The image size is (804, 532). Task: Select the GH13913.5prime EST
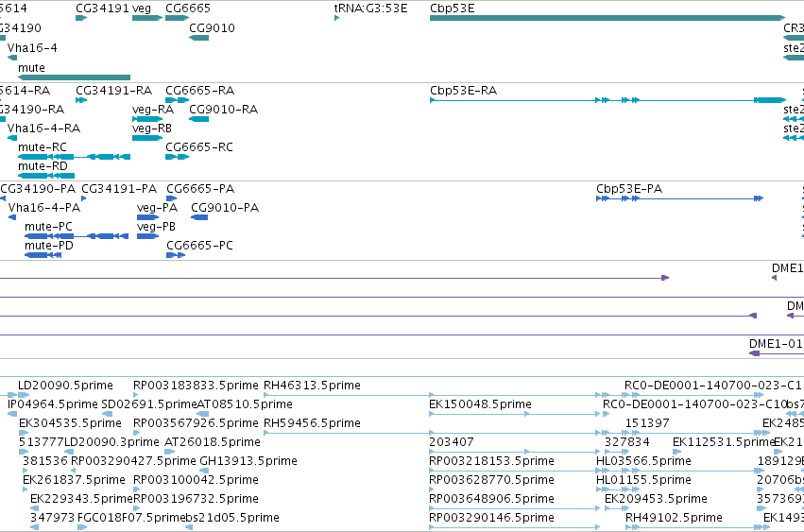click(x=204, y=471)
